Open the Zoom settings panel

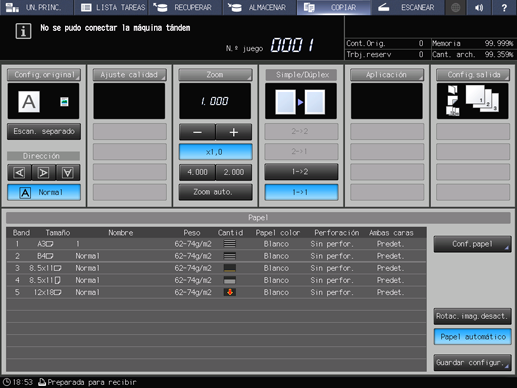pyautogui.click(x=215, y=75)
